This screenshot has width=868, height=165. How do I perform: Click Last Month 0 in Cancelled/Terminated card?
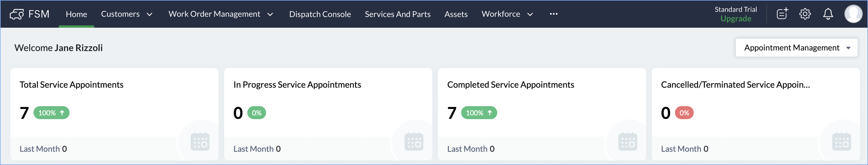pyautogui.click(x=685, y=149)
